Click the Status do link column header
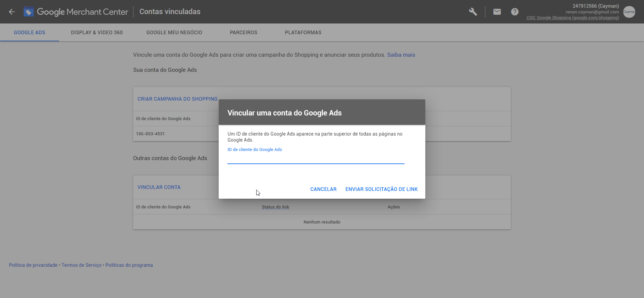Screen dimensions: 644x298 (x=275, y=207)
